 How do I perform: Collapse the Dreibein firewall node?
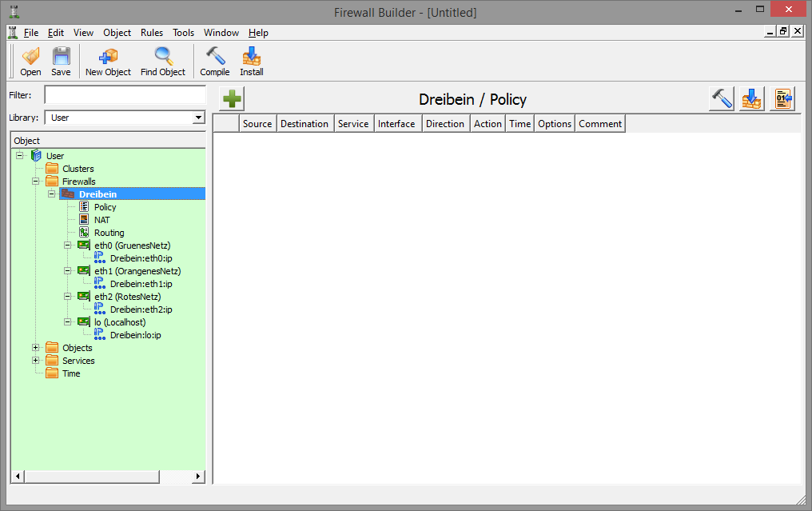pos(51,194)
